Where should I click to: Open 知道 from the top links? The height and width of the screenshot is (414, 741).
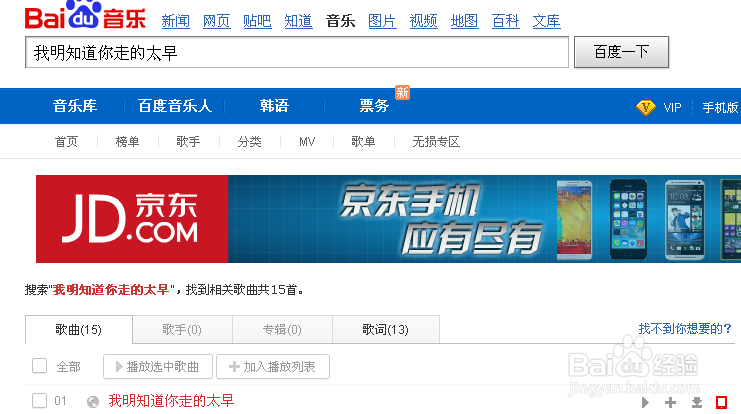[298, 21]
